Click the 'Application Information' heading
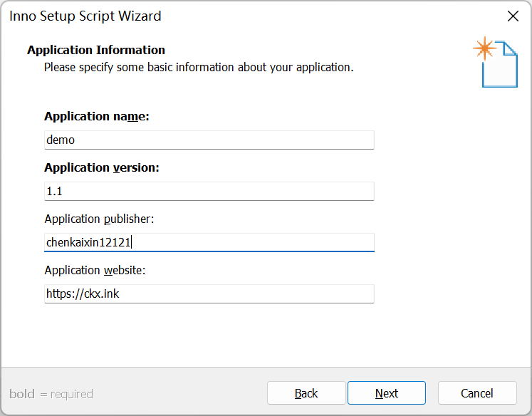Viewport: 532px width, 416px height. coord(96,50)
